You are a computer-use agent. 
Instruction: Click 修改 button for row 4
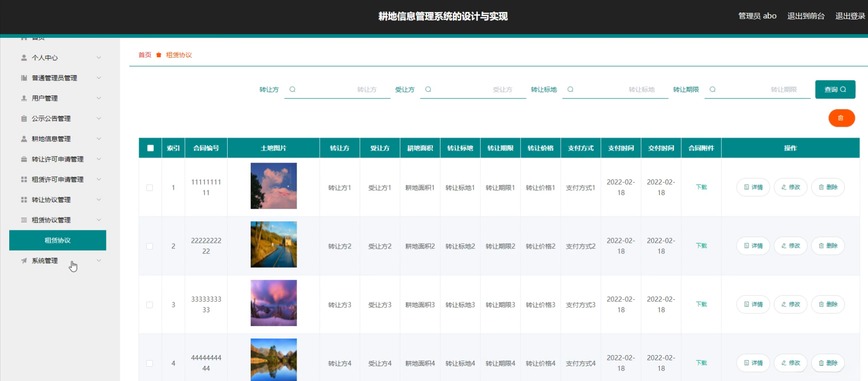point(791,363)
